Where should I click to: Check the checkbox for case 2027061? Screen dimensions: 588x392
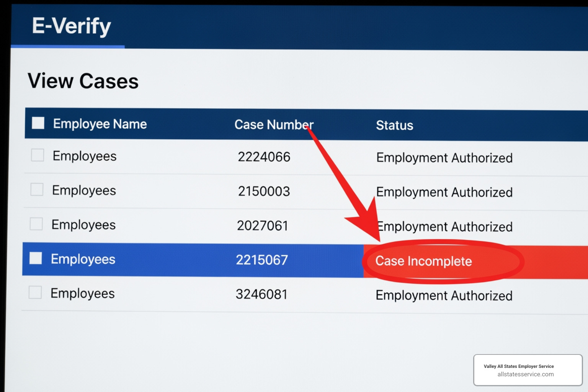point(36,224)
